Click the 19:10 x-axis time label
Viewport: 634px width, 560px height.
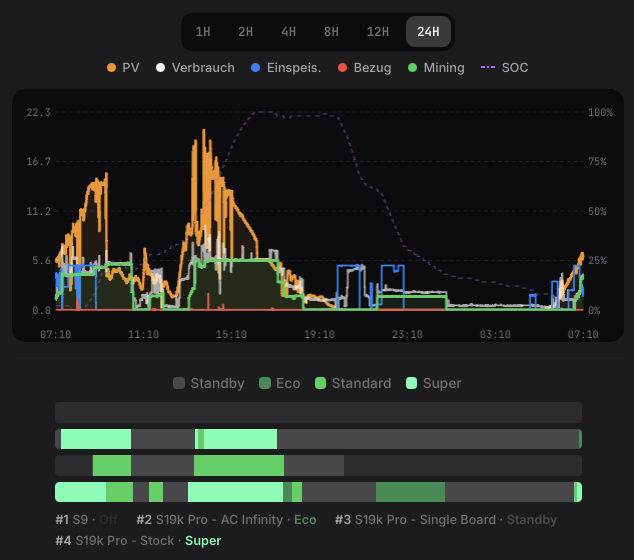319,334
